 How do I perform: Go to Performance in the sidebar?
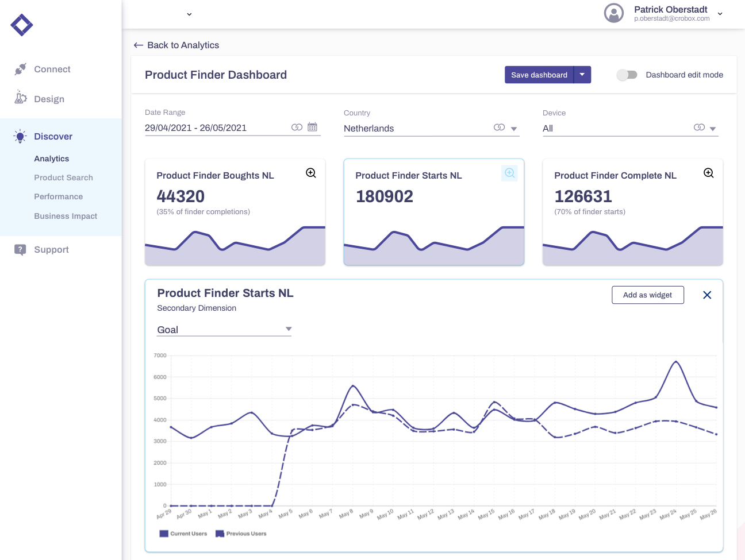58,196
